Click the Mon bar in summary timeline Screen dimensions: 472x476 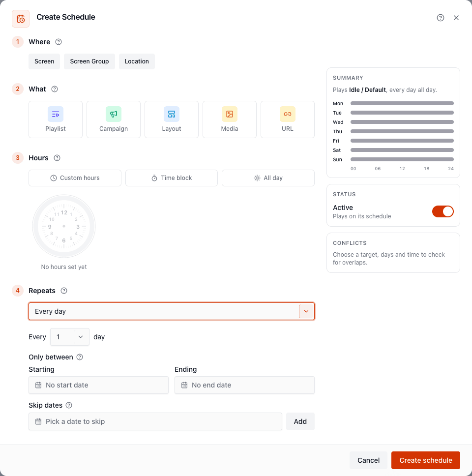click(x=402, y=103)
